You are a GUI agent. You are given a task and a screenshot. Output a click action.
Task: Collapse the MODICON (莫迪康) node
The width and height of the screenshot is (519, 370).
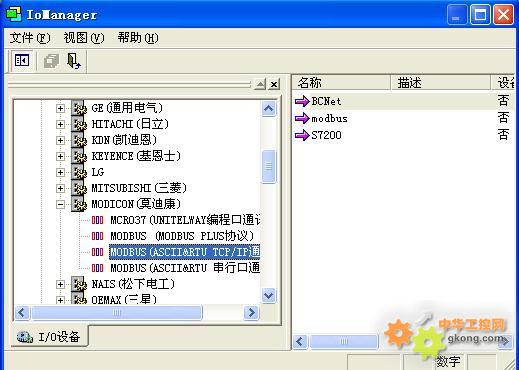coord(60,204)
